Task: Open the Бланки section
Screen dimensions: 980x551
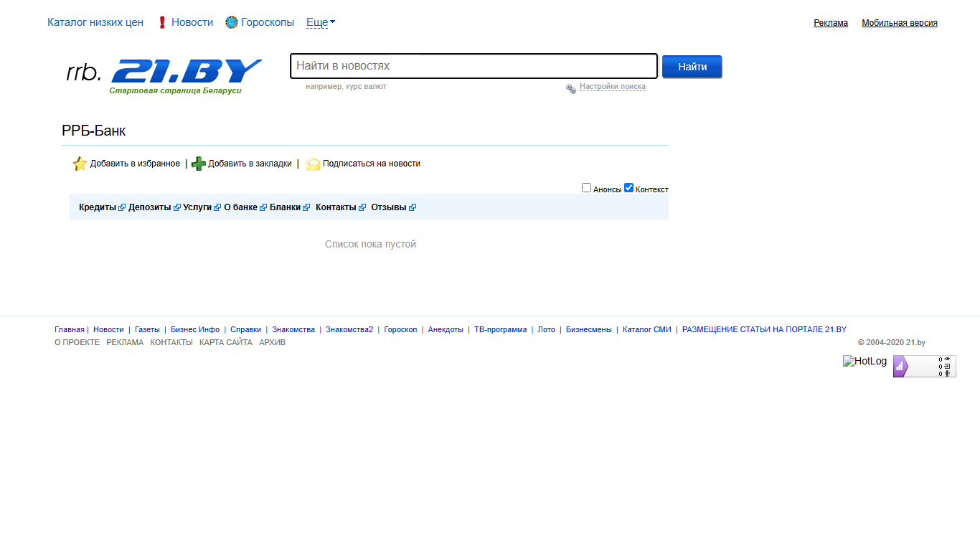Action: (x=285, y=207)
